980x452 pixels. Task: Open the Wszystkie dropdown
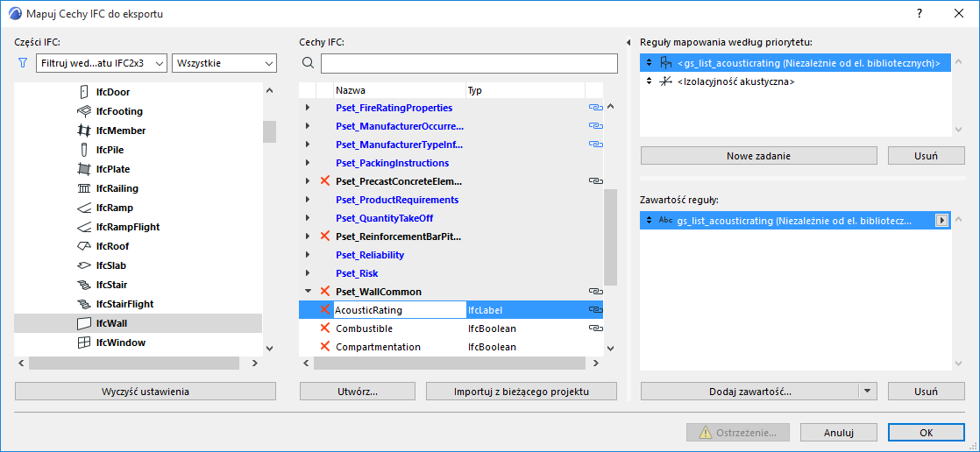point(225,63)
